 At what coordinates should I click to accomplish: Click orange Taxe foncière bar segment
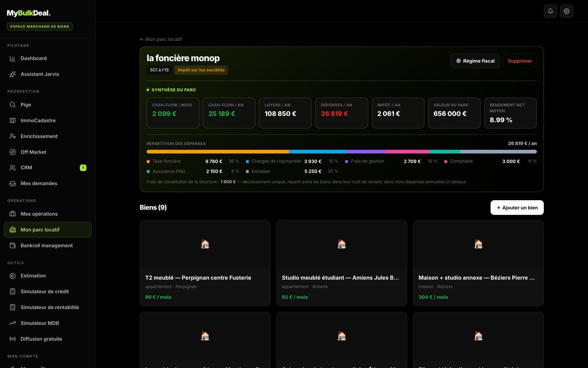[218, 152]
